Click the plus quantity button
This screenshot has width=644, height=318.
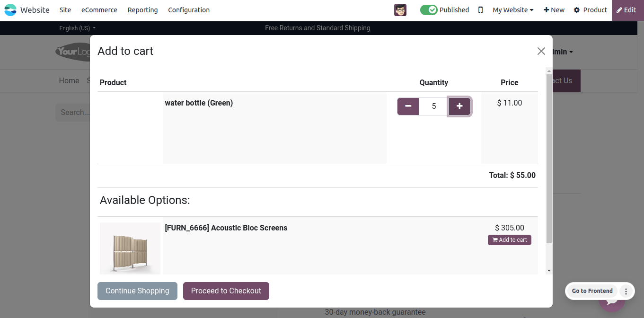tap(459, 106)
